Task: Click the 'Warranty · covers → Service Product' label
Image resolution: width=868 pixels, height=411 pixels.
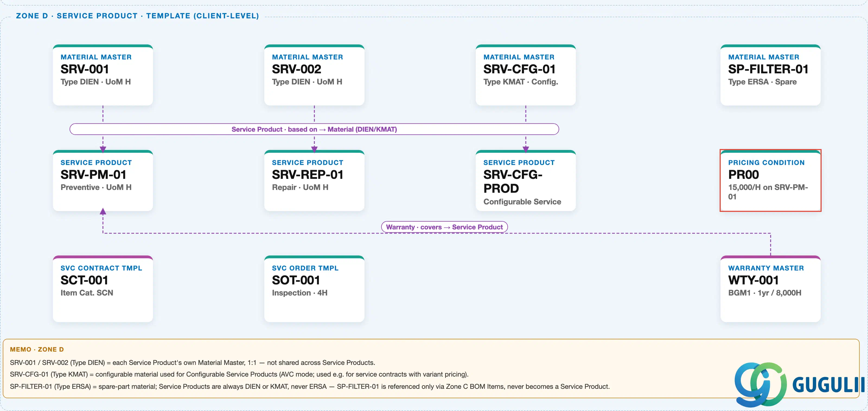Action: coord(444,227)
